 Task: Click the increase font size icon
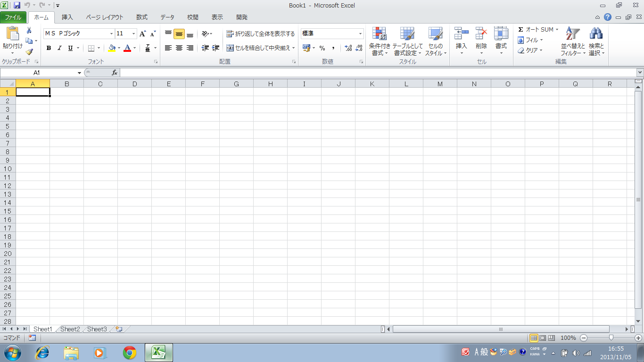[143, 34]
